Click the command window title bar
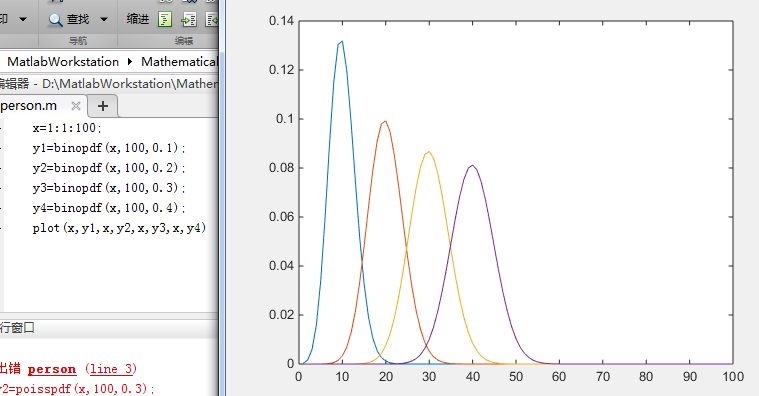The width and height of the screenshot is (759, 396). [109, 328]
